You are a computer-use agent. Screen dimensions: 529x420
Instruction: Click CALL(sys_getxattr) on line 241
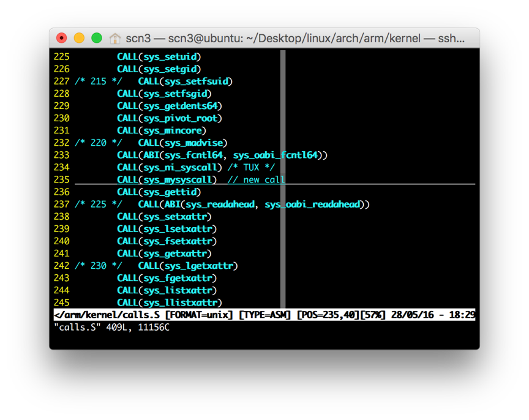pos(164,253)
